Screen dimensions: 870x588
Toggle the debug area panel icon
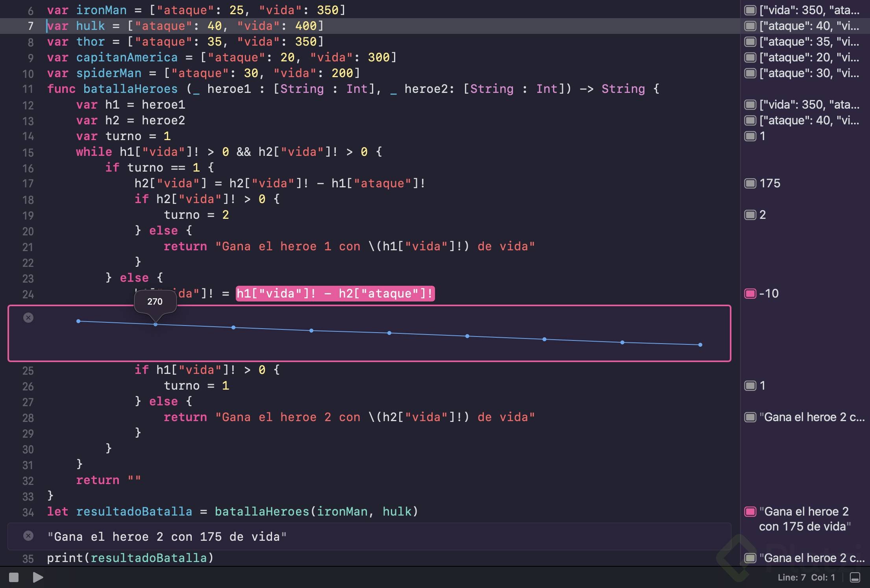(x=855, y=577)
